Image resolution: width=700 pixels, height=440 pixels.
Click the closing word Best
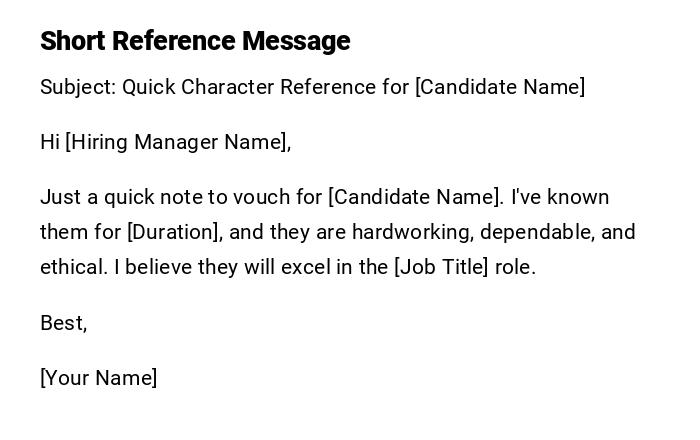coord(62,323)
